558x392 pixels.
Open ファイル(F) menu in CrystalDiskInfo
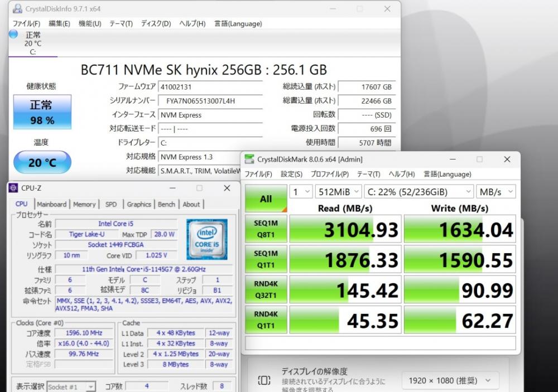pos(26,23)
